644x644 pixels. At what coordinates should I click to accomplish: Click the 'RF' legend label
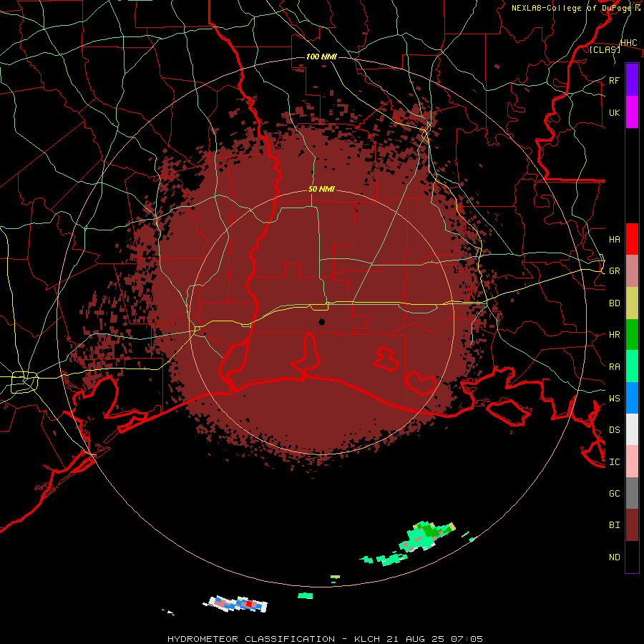click(615, 80)
